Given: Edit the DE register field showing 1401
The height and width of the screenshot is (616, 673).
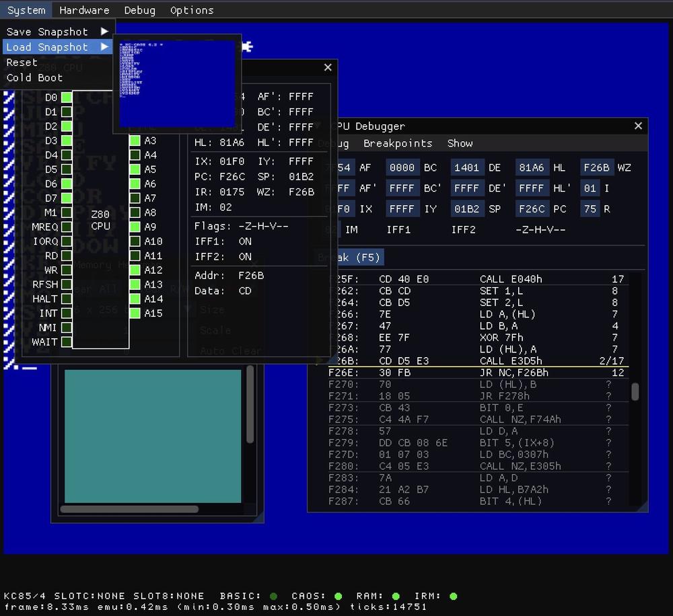Looking at the screenshot, I should point(467,167).
